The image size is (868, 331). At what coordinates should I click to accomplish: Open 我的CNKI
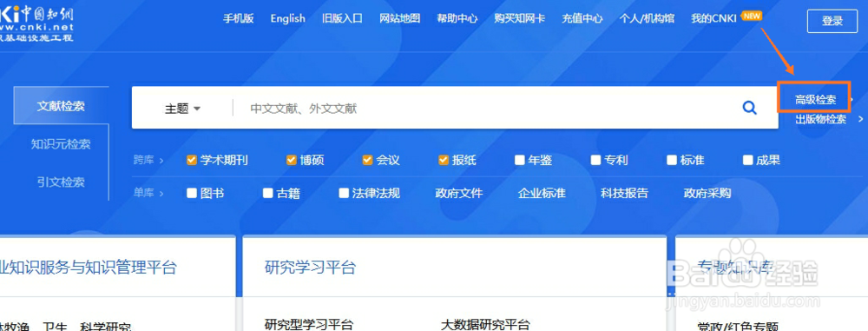click(x=713, y=18)
